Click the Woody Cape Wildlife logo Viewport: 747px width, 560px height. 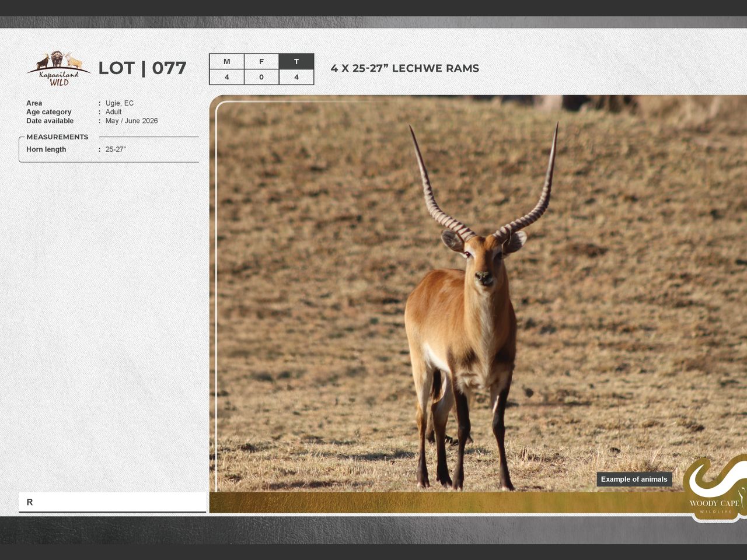click(715, 489)
